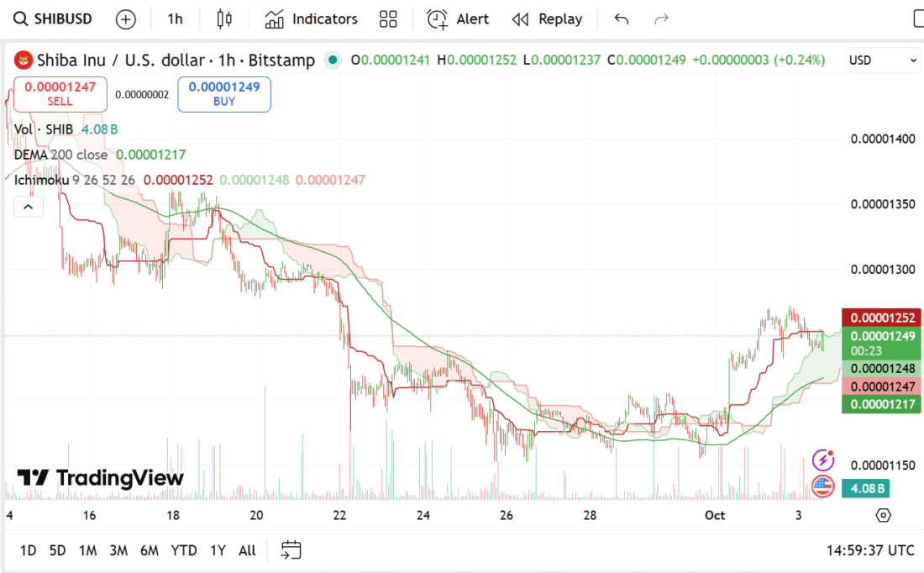Undo last chart action

[622, 19]
